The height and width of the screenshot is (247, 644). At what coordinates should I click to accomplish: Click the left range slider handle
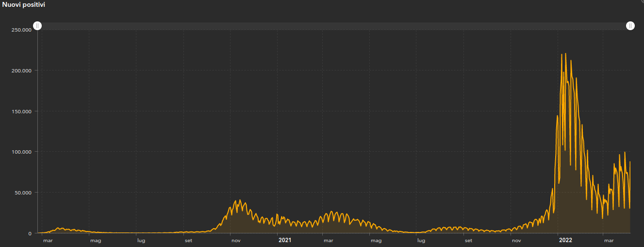37,26
